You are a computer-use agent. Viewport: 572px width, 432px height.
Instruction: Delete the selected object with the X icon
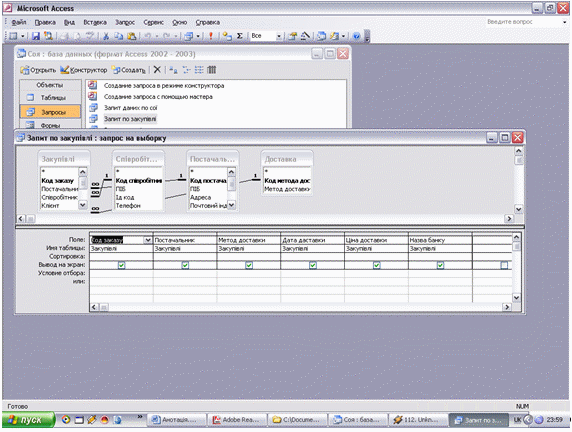pyautogui.click(x=157, y=69)
